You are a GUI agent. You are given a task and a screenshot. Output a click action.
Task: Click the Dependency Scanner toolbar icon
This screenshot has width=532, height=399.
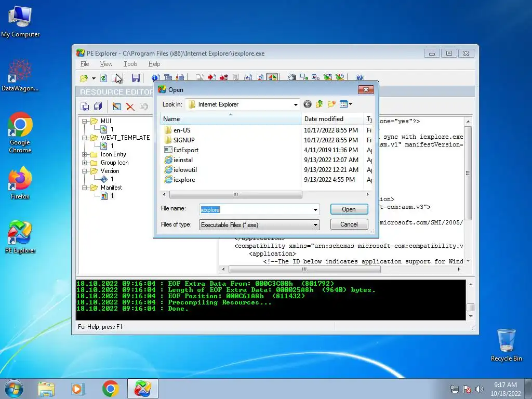click(304, 77)
